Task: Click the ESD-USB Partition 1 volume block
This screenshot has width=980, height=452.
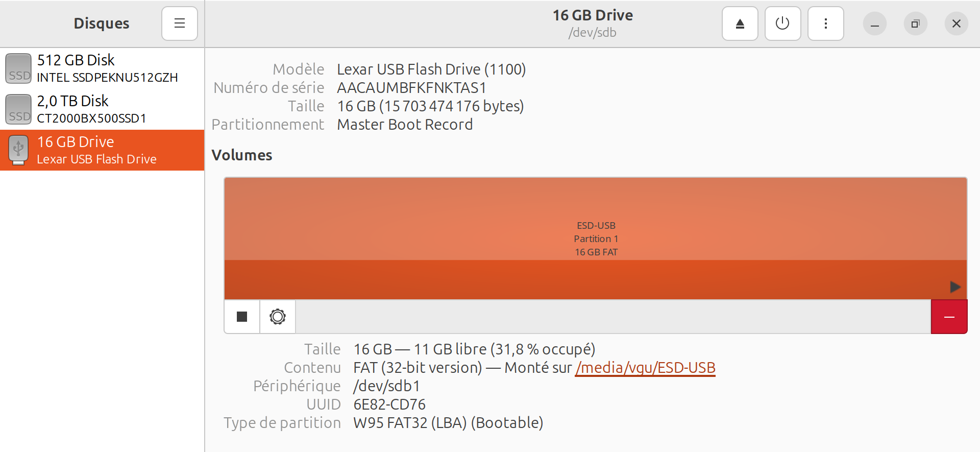Action: (x=596, y=239)
